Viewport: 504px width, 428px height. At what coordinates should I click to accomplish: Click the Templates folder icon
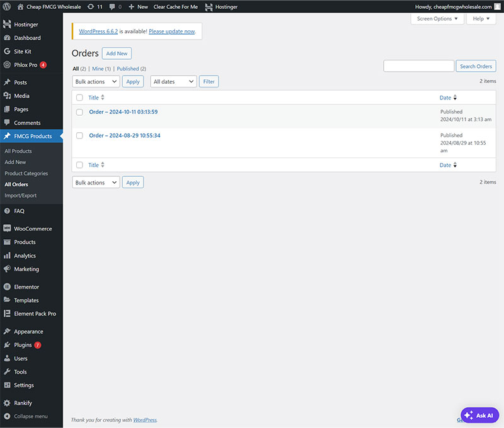click(x=7, y=300)
